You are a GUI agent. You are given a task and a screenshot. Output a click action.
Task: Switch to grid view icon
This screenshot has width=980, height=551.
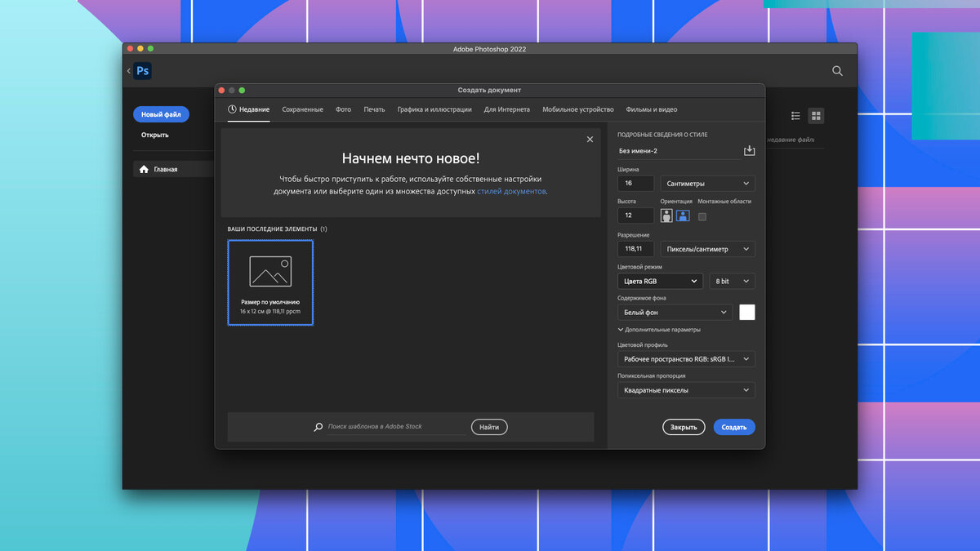tap(816, 116)
